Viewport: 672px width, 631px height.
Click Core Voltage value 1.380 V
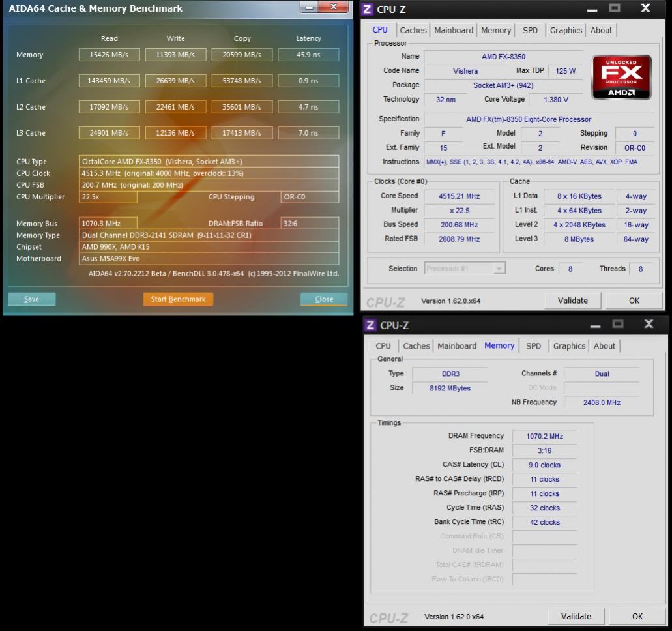coord(556,100)
